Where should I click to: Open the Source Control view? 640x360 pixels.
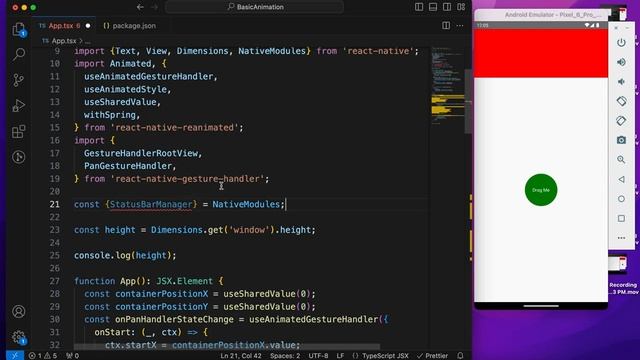pos(19,80)
